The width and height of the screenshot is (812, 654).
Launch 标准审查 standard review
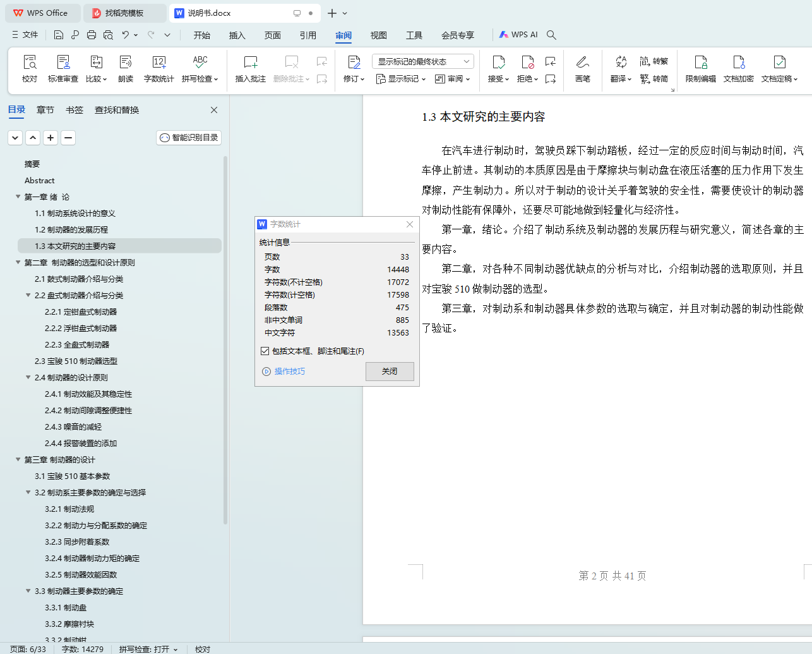(63, 69)
